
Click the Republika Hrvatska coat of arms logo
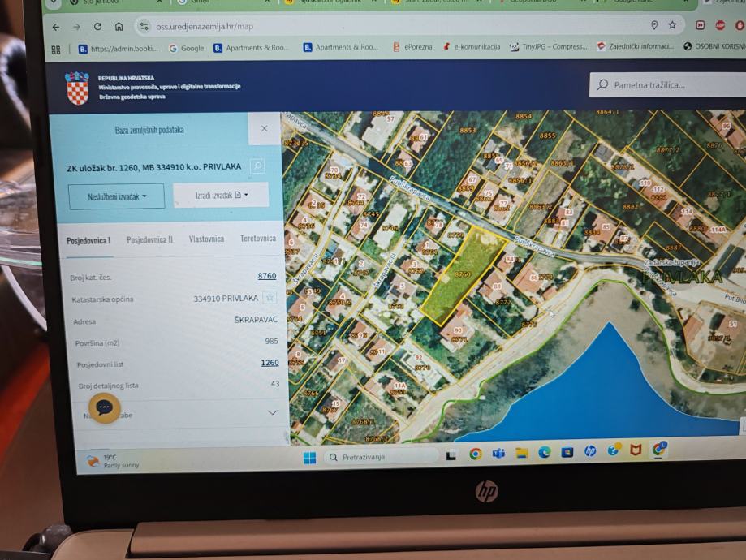click(78, 88)
